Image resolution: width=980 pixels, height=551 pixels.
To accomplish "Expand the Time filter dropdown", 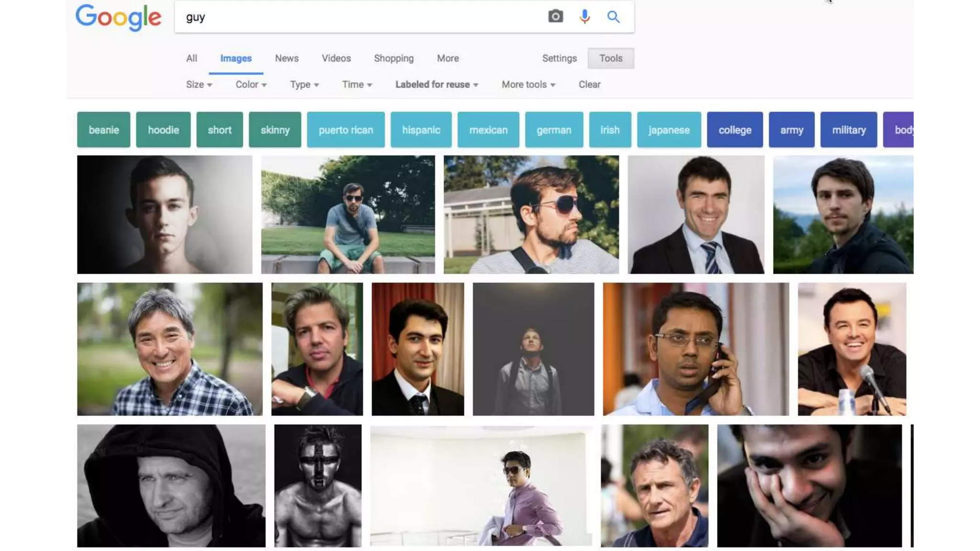I will [356, 85].
